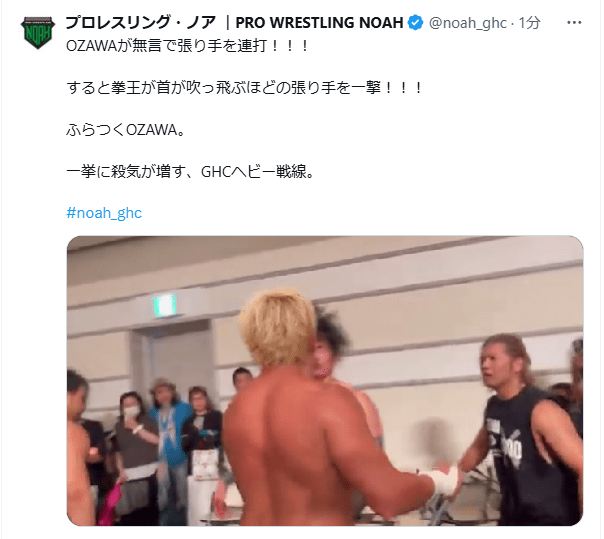Play the embedded wrestling video

(325, 381)
